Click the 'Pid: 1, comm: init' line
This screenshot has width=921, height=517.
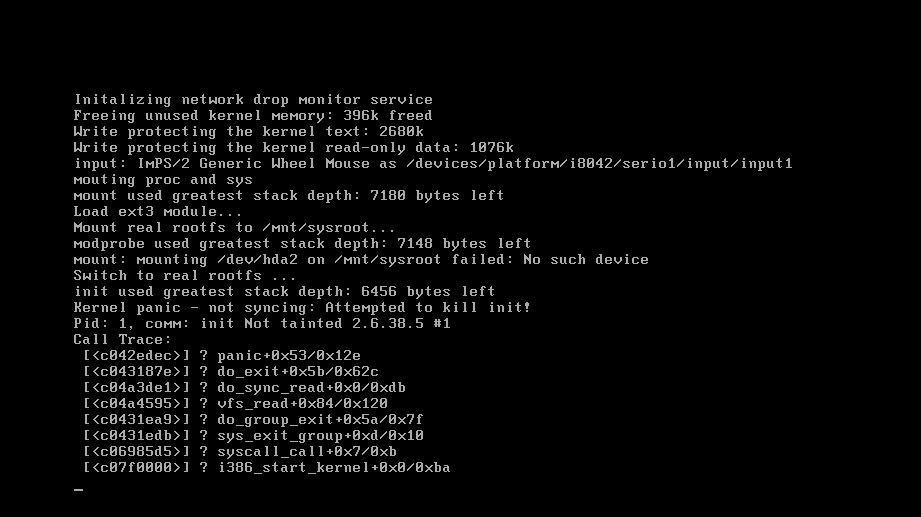pos(262,323)
